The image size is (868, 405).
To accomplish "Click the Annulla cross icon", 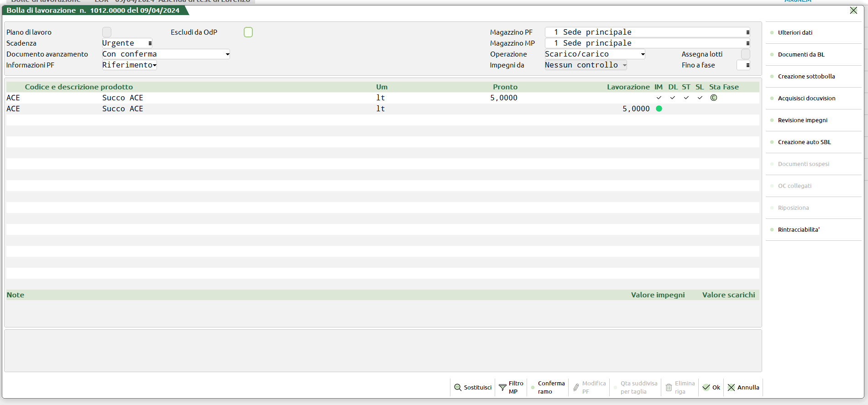I will pyautogui.click(x=731, y=387).
